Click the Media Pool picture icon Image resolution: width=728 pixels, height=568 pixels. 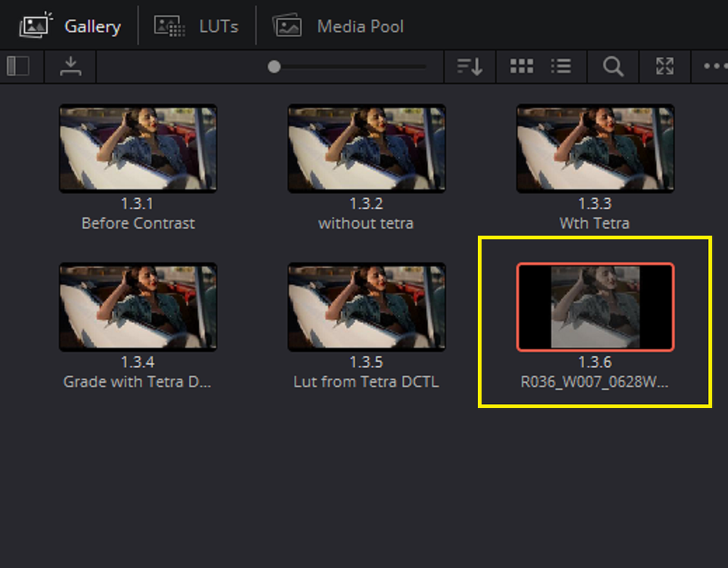[x=287, y=26]
